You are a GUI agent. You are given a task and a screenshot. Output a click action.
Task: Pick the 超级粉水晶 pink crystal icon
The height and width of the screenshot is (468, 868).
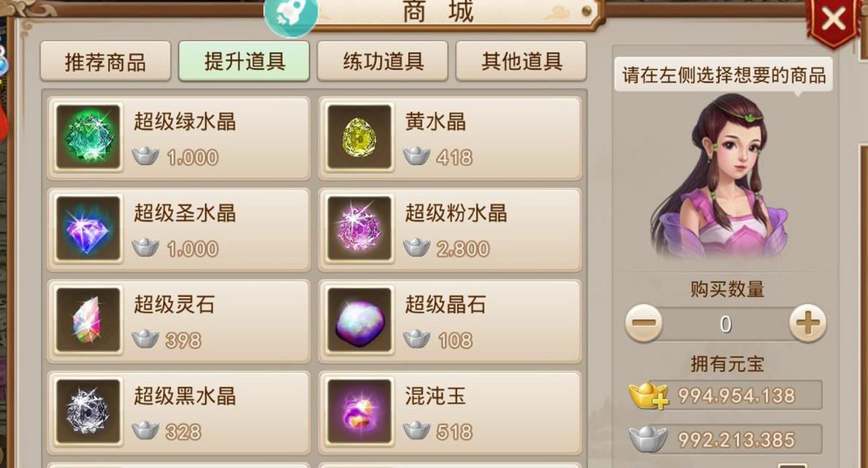click(x=359, y=228)
